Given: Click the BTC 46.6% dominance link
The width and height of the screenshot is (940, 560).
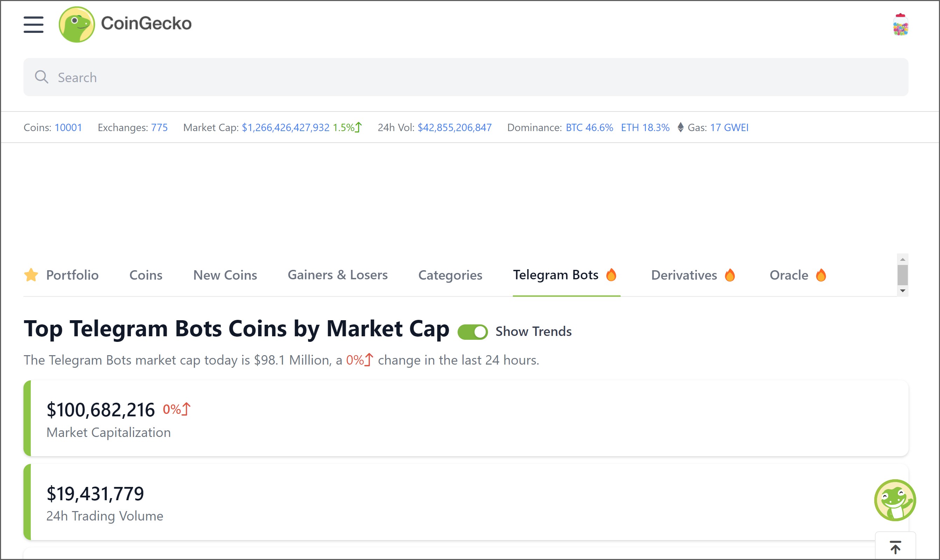Looking at the screenshot, I should pyautogui.click(x=589, y=128).
